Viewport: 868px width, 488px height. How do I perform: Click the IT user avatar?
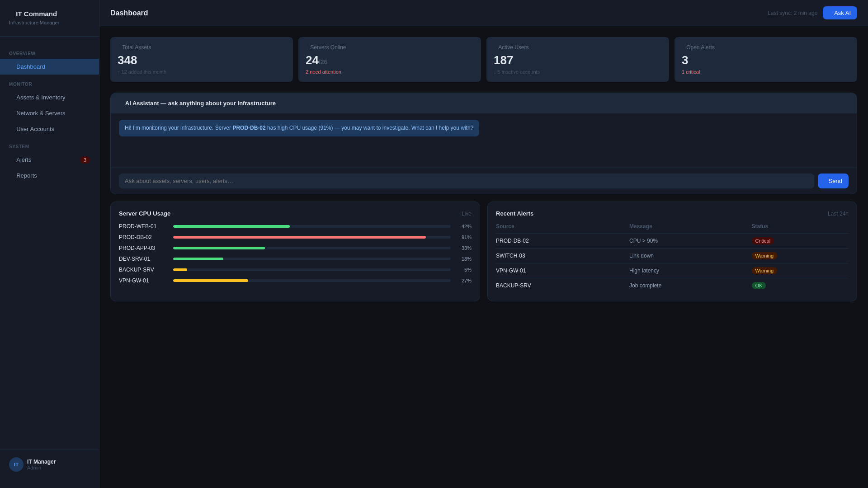click(x=16, y=465)
